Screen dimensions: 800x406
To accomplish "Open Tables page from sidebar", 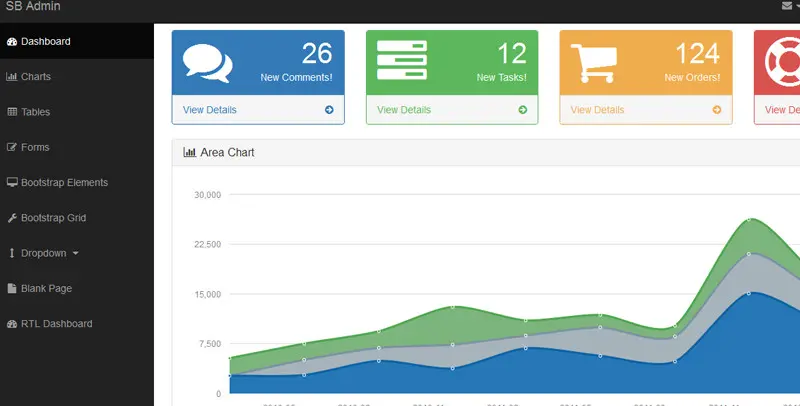I will coord(77,112).
